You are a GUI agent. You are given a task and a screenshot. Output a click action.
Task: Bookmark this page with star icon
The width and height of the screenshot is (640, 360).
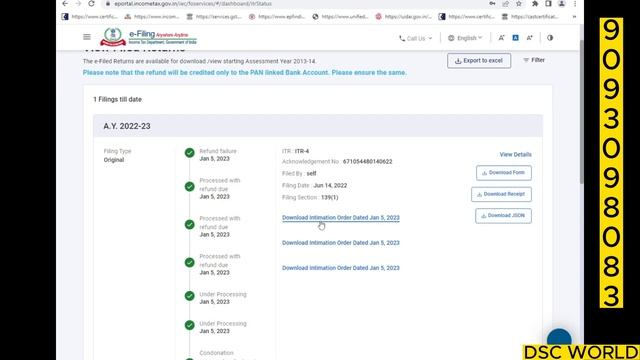coord(519,4)
